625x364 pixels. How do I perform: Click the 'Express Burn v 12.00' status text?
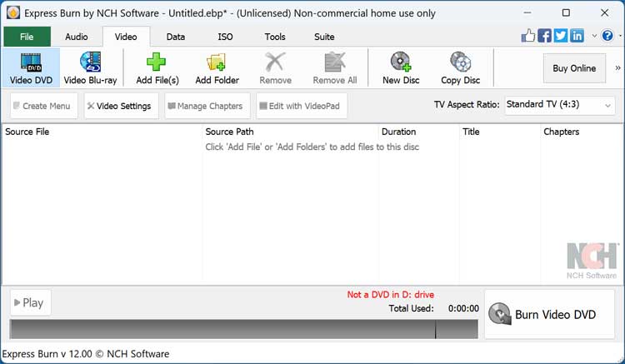pyautogui.click(x=86, y=354)
